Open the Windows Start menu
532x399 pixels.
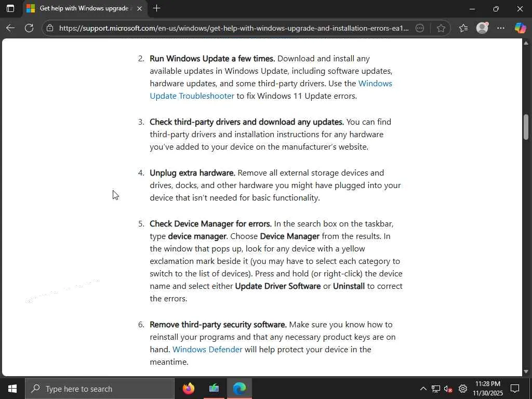[x=12, y=389]
